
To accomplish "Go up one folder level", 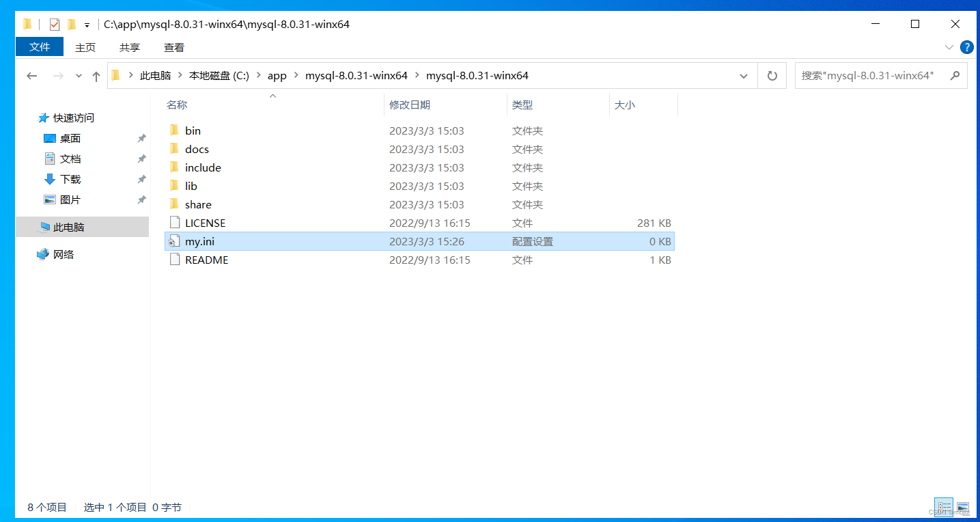I will [96, 76].
